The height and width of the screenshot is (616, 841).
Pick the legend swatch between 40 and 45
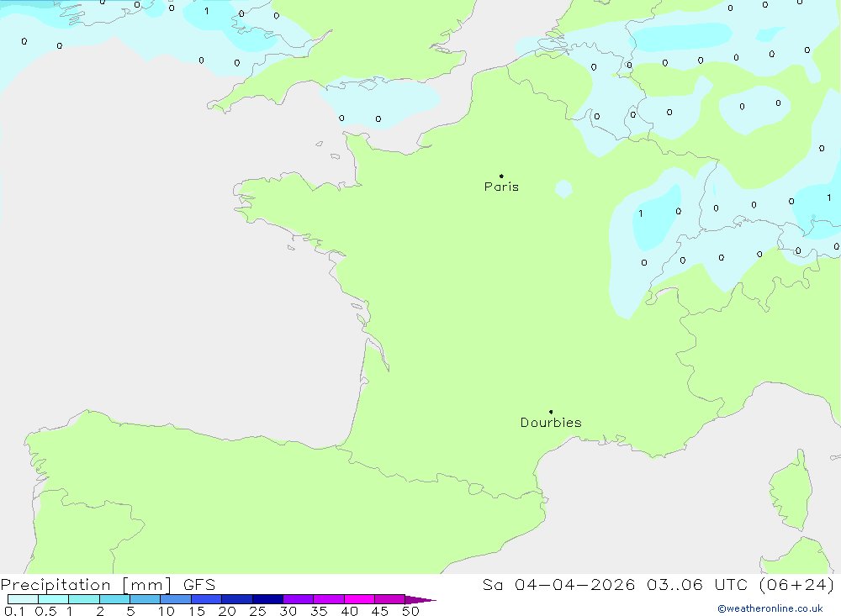coord(359,599)
